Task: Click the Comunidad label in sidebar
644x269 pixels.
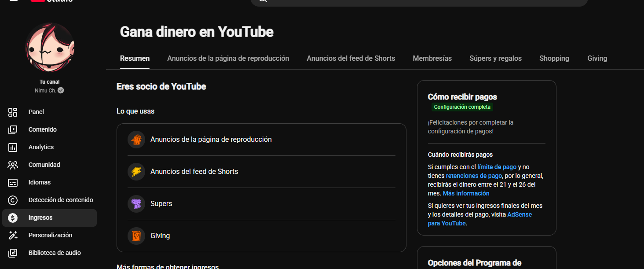Action: coord(44,165)
